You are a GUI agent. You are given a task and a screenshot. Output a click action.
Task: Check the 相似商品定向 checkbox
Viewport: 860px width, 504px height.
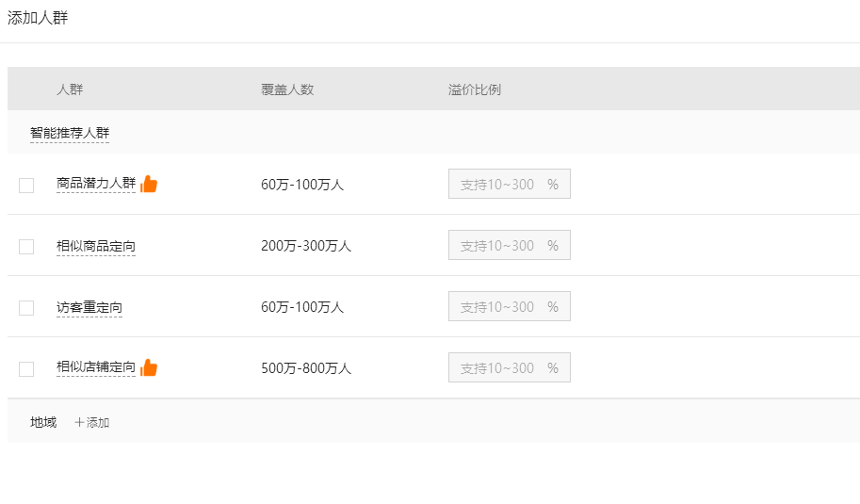[26, 247]
